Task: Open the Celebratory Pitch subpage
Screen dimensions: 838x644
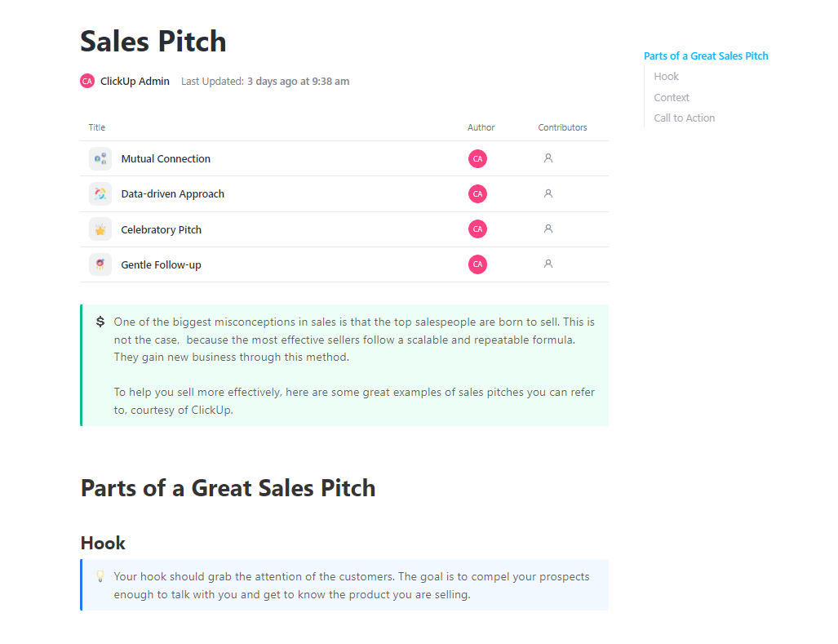Action: coord(161,229)
